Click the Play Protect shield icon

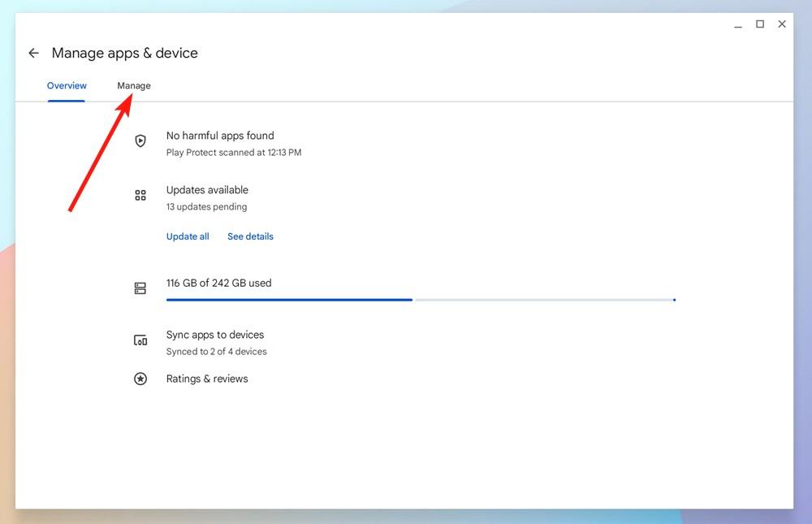(140, 141)
